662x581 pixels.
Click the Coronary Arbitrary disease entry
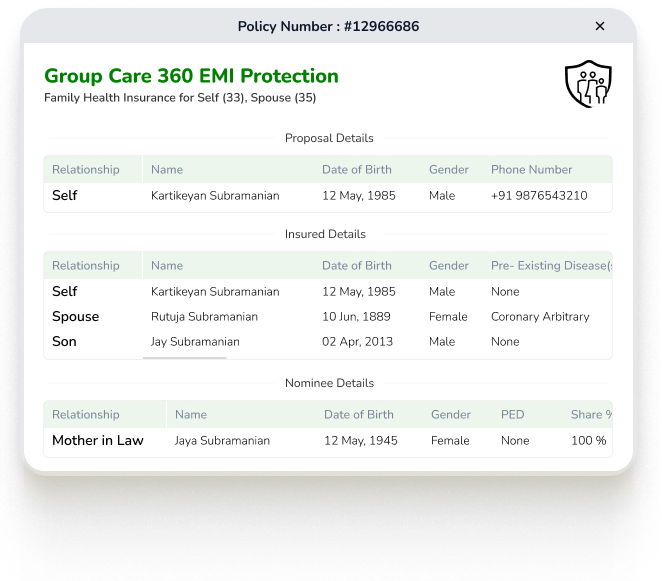coord(540,317)
